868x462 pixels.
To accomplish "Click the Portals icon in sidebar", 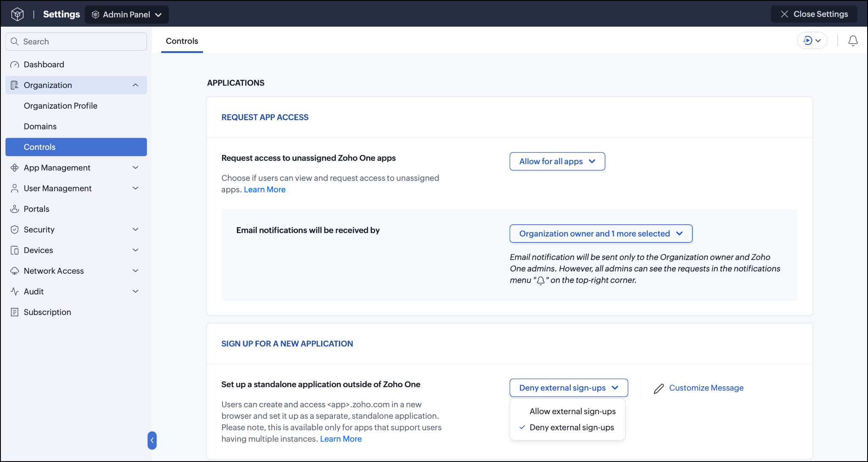I will (15, 209).
